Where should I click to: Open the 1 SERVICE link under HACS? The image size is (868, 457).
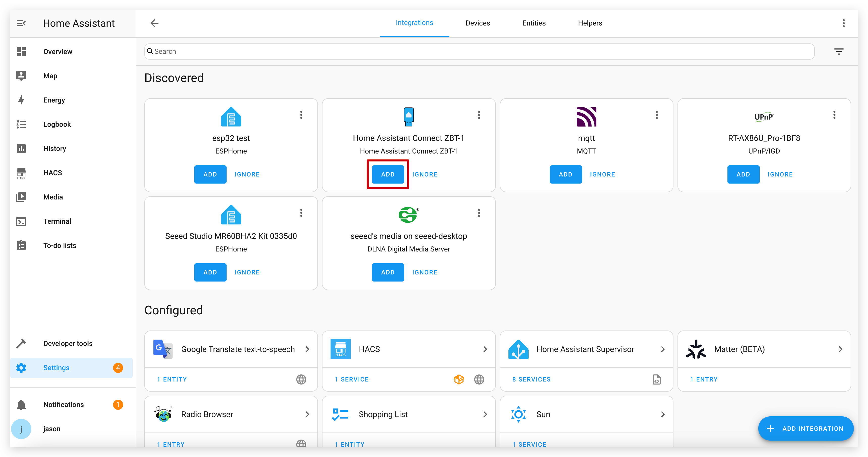tap(351, 379)
